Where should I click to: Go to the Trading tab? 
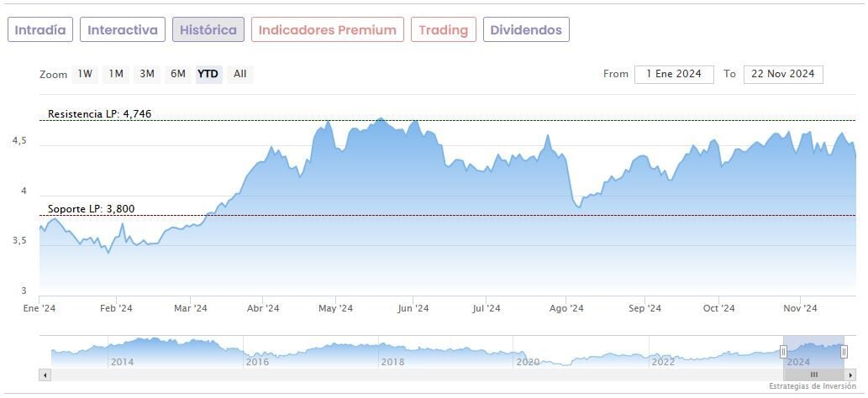click(443, 30)
